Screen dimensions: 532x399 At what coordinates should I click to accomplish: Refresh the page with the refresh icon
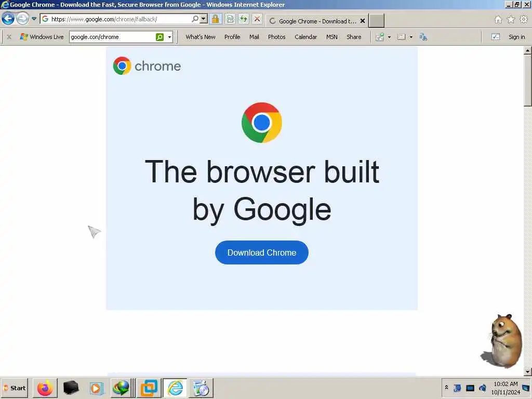click(x=244, y=19)
